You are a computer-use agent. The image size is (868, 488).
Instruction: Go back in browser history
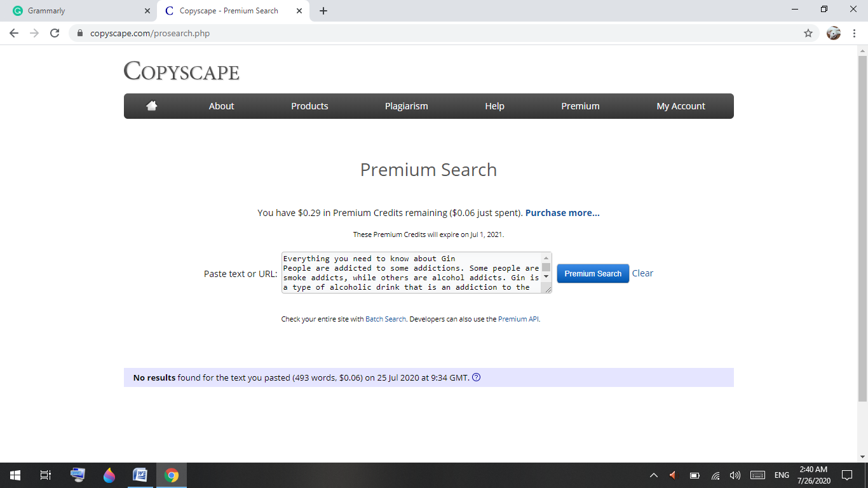(x=14, y=33)
